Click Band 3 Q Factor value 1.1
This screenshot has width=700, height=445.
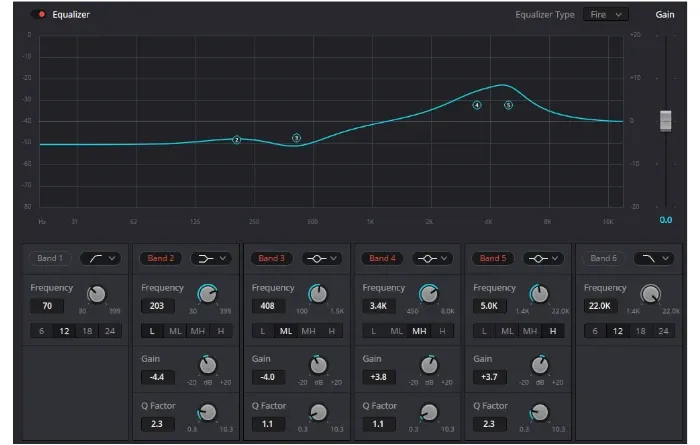[268, 424]
